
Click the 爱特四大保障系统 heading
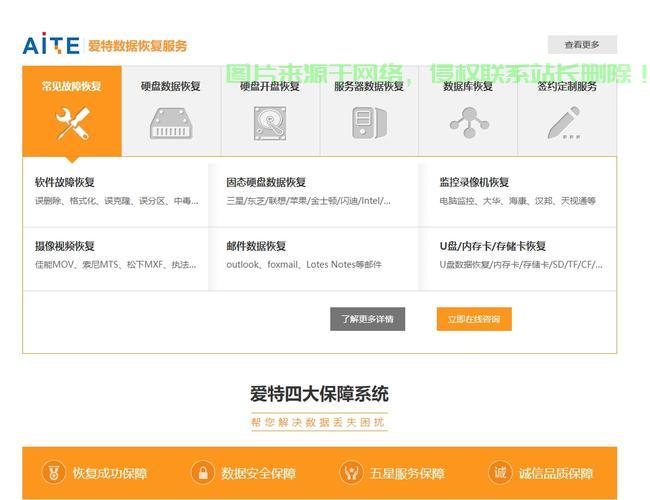click(x=319, y=394)
